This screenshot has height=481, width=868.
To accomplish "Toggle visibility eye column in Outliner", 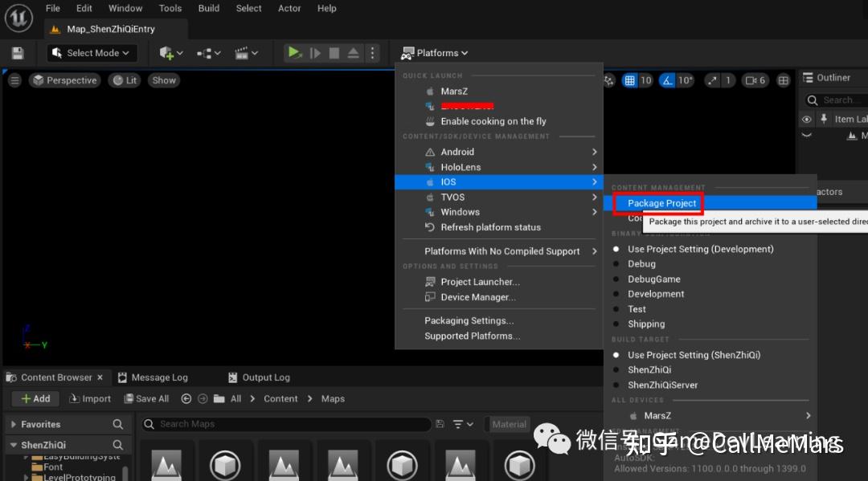I will click(807, 120).
